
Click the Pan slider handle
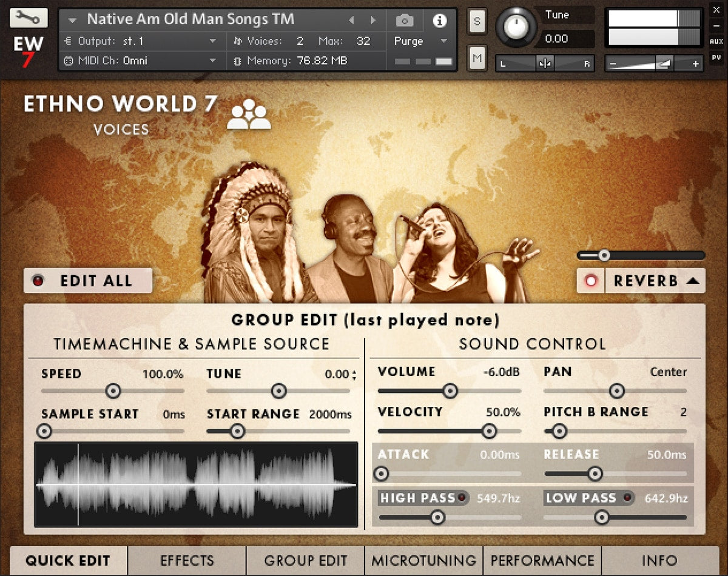click(x=616, y=391)
